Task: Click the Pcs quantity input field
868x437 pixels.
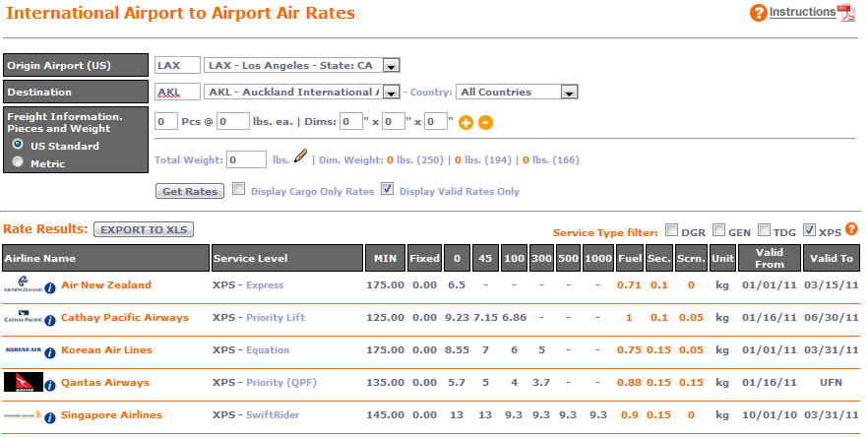Action: [x=165, y=121]
